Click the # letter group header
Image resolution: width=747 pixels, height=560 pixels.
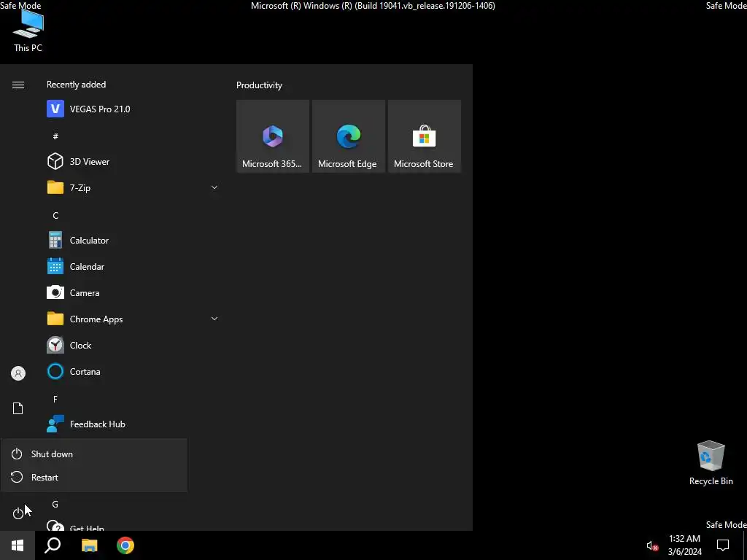pos(55,136)
